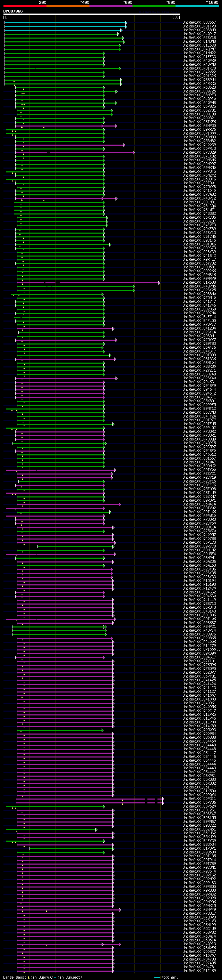Open the UniRef100_Q8S567 hit label
222x980 pixels.
pos(199,23)
